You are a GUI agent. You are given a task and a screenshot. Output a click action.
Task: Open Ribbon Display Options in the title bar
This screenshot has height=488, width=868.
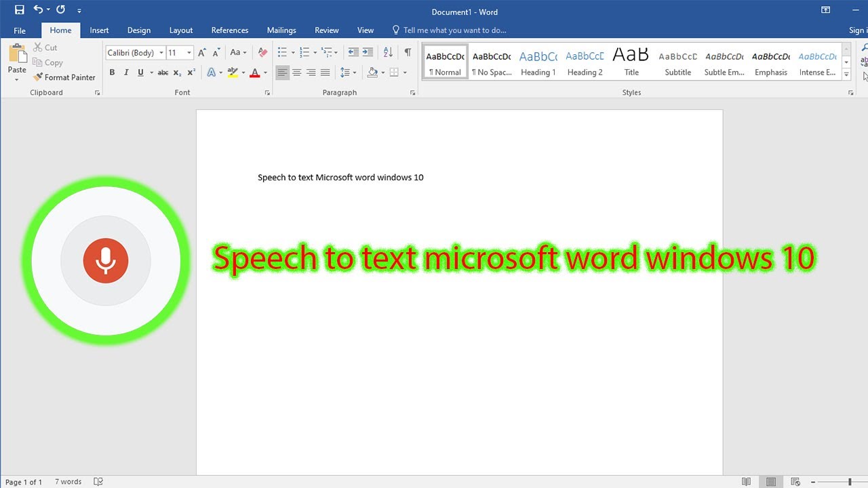tap(825, 10)
